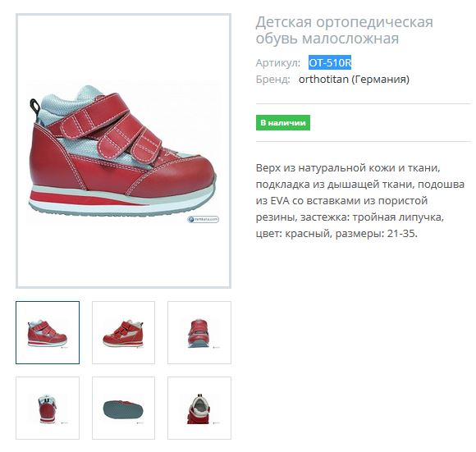Select the gray sole bottom-view thumbnail
The height and width of the screenshot is (452, 476).
[x=123, y=408]
